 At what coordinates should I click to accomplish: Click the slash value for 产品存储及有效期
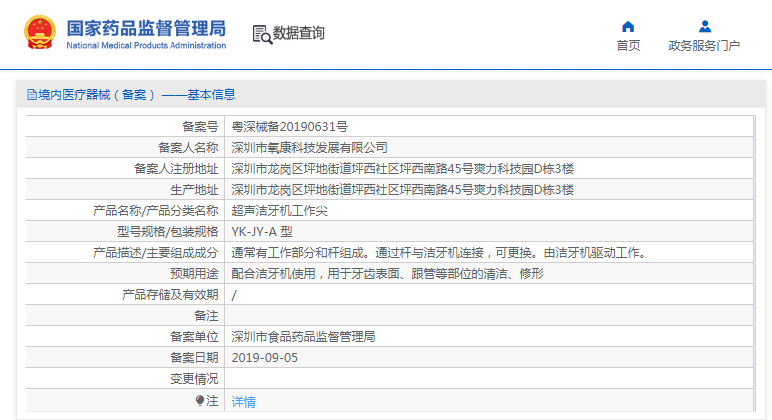click(x=234, y=295)
